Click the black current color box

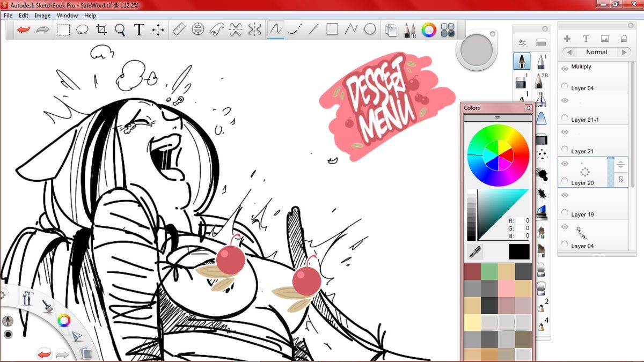[519, 252]
